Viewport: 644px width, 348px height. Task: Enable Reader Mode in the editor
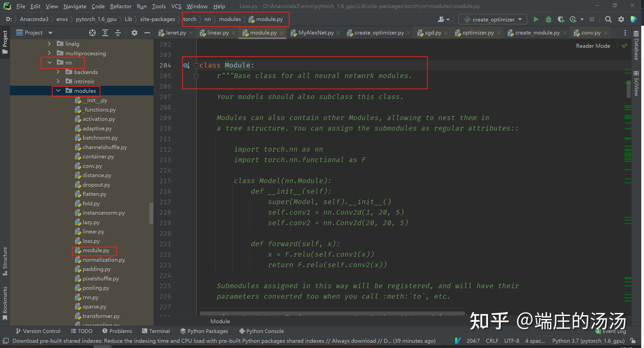[593, 46]
